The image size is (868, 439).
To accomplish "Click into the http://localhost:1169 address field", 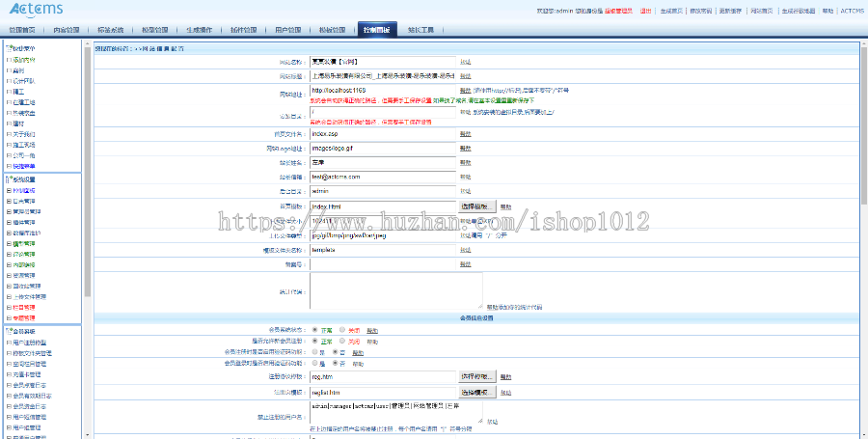I will coord(383,91).
